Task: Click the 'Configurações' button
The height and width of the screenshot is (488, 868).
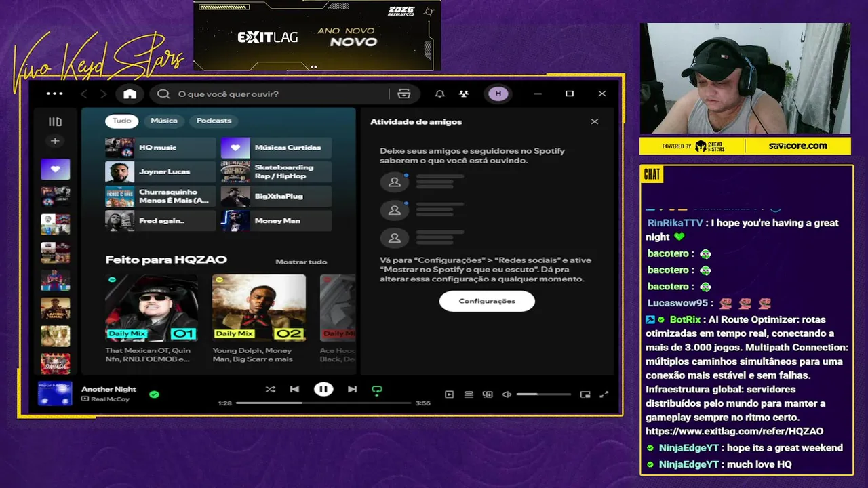Action: click(x=487, y=301)
